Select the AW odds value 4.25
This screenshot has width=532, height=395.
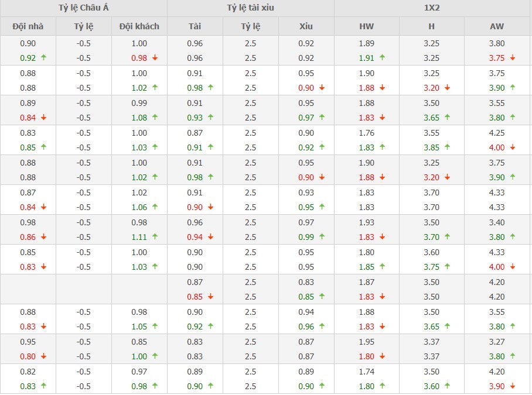(497, 133)
